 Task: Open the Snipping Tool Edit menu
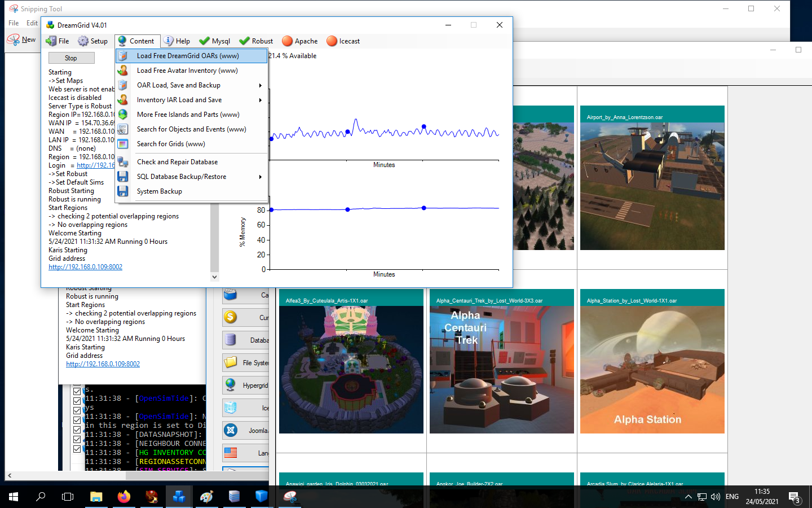click(32, 23)
